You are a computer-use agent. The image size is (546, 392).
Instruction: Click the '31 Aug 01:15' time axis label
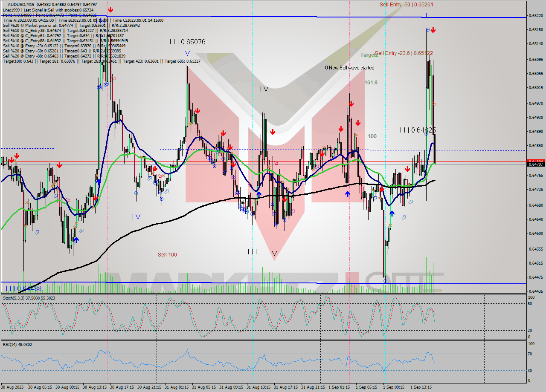click(x=177, y=387)
